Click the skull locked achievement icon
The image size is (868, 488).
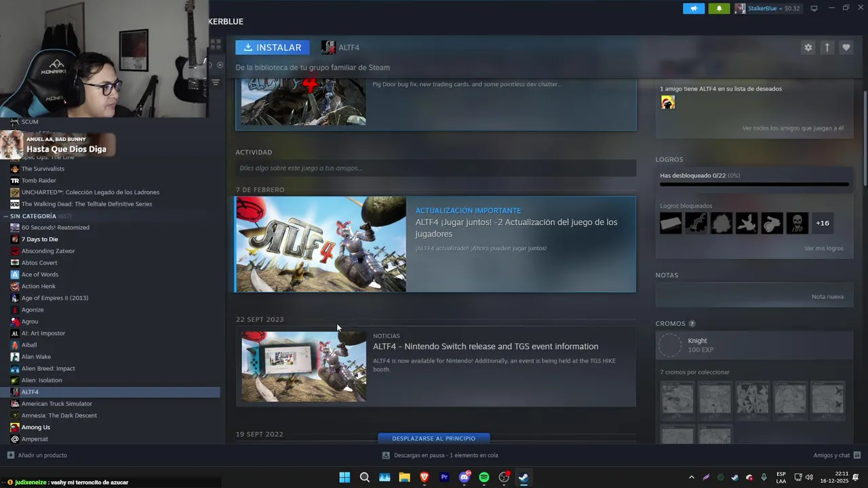tap(797, 223)
